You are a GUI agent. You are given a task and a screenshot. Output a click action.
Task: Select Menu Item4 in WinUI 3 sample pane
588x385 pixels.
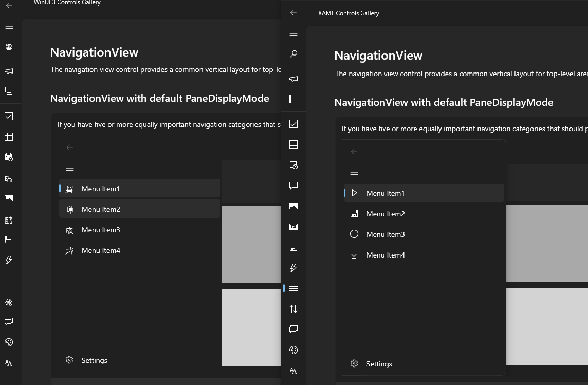coord(139,250)
